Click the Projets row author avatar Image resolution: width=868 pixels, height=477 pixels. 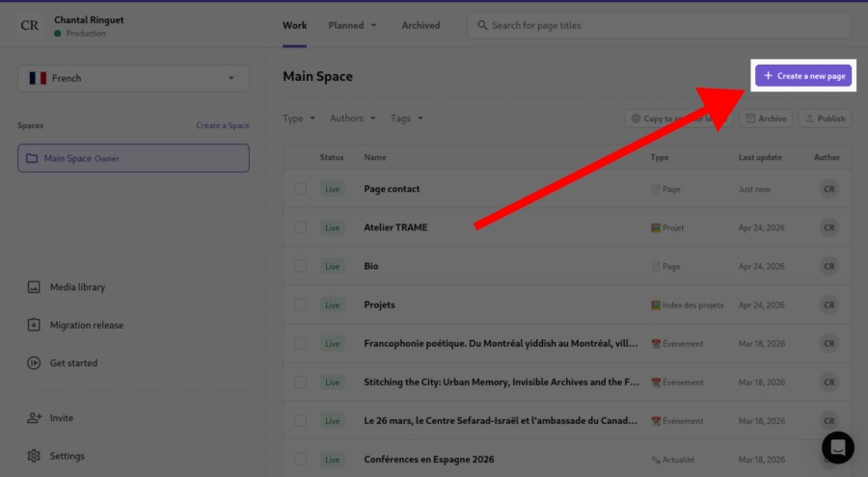(828, 305)
